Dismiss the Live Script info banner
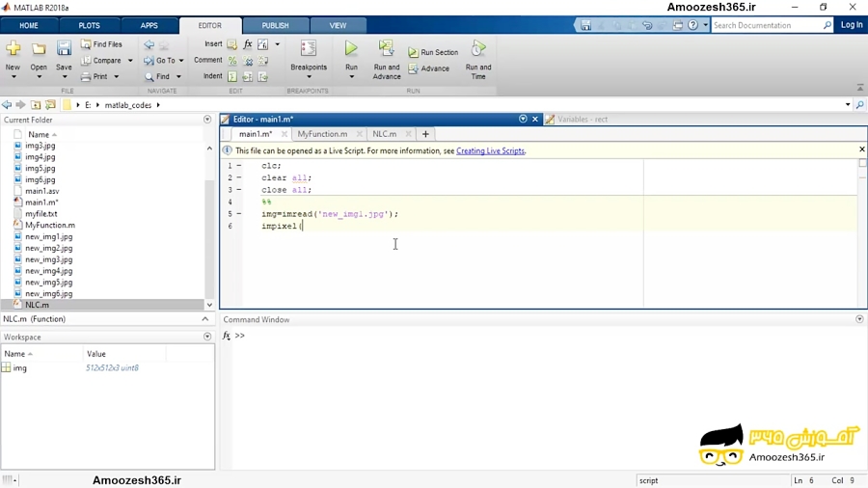 (861, 150)
